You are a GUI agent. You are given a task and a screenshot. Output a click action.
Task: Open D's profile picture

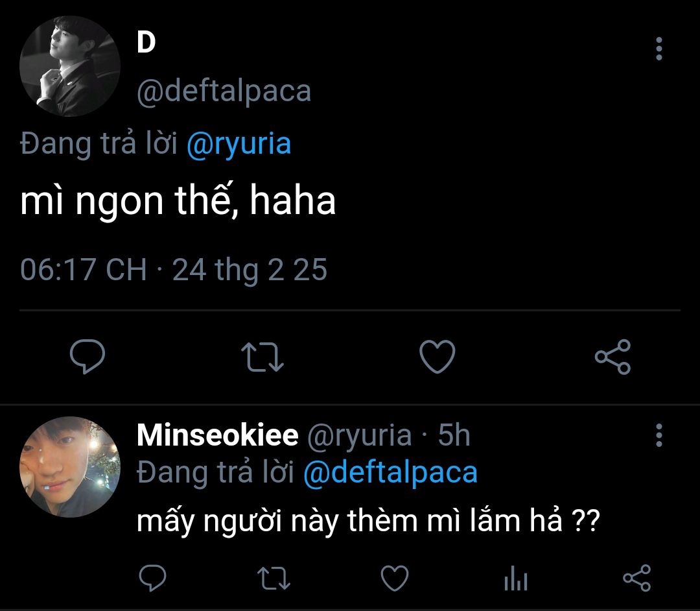pos(70,66)
